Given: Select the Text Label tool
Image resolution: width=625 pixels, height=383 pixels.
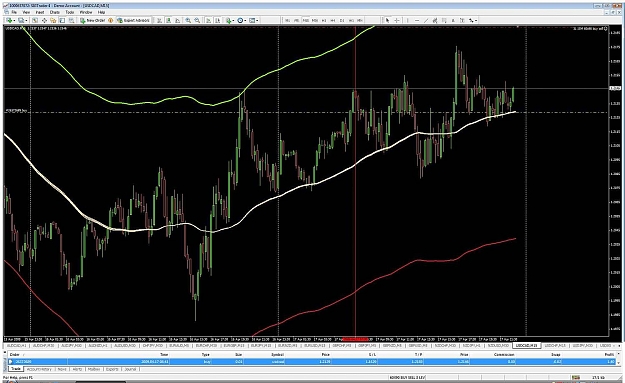Looking at the screenshot, I should coord(462,20).
